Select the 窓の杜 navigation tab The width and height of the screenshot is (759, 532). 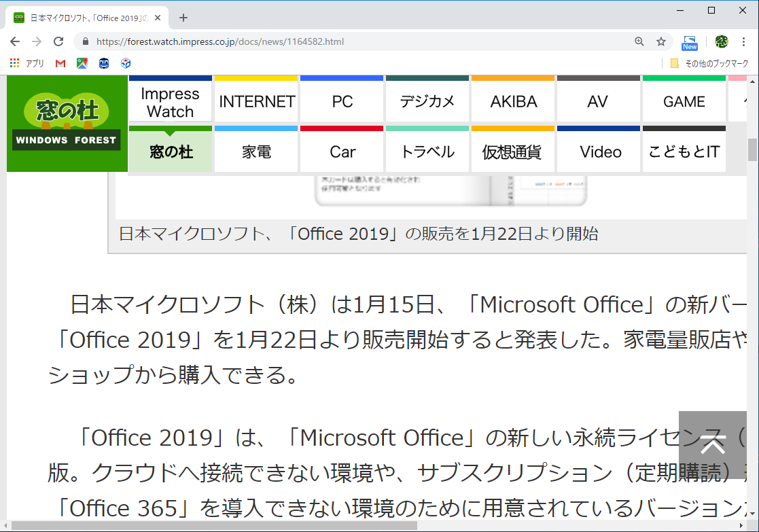pyautogui.click(x=170, y=150)
